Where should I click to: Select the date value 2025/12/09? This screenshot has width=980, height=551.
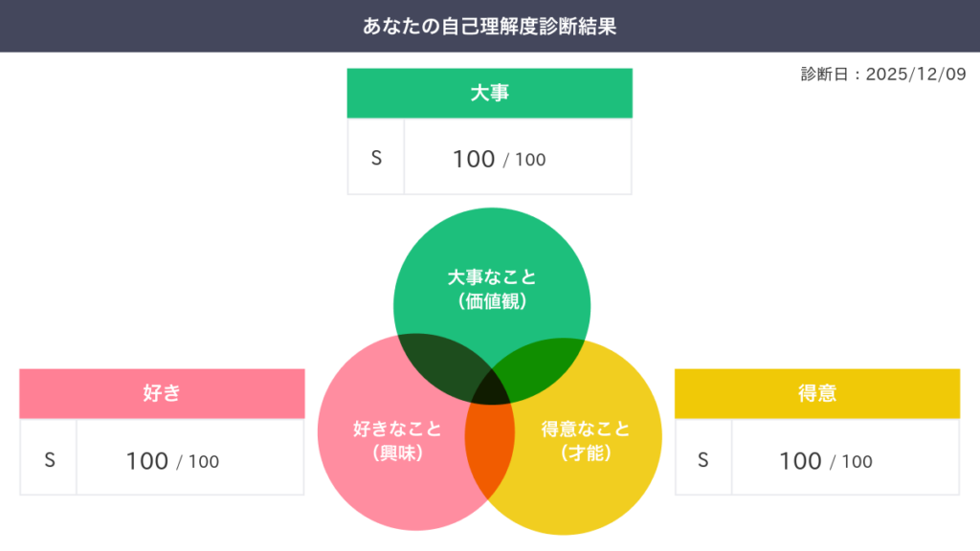[x=916, y=76]
